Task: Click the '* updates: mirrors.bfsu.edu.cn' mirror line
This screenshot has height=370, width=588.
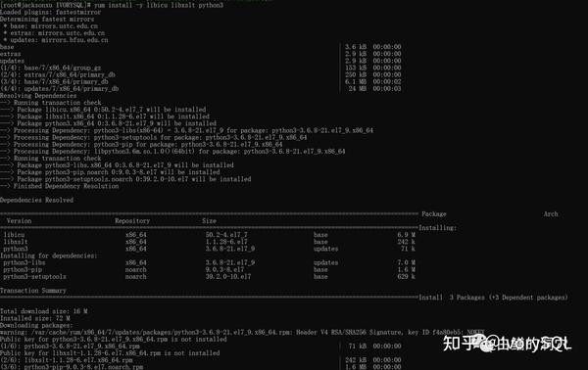Action: pyautogui.click(x=56, y=40)
